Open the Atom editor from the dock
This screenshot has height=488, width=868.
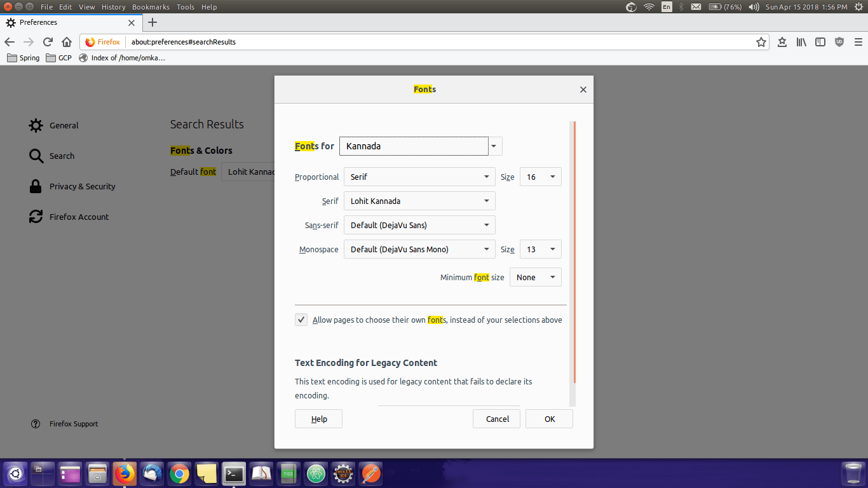pyautogui.click(x=316, y=473)
